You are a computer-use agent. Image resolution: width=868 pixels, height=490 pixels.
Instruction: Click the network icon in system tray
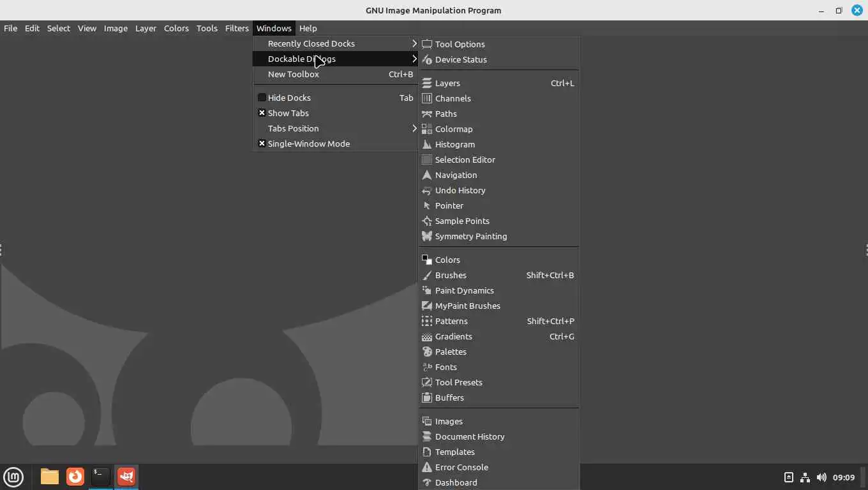[805, 477]
